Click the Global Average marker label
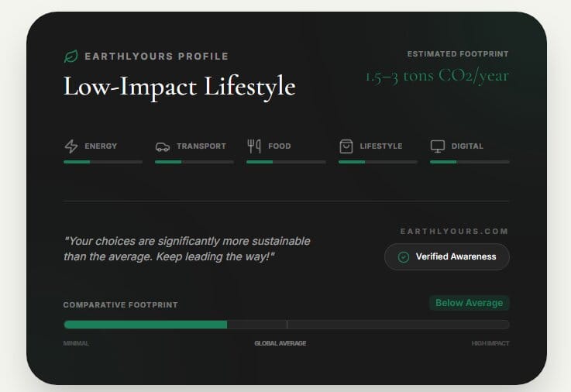 (280, 343)
